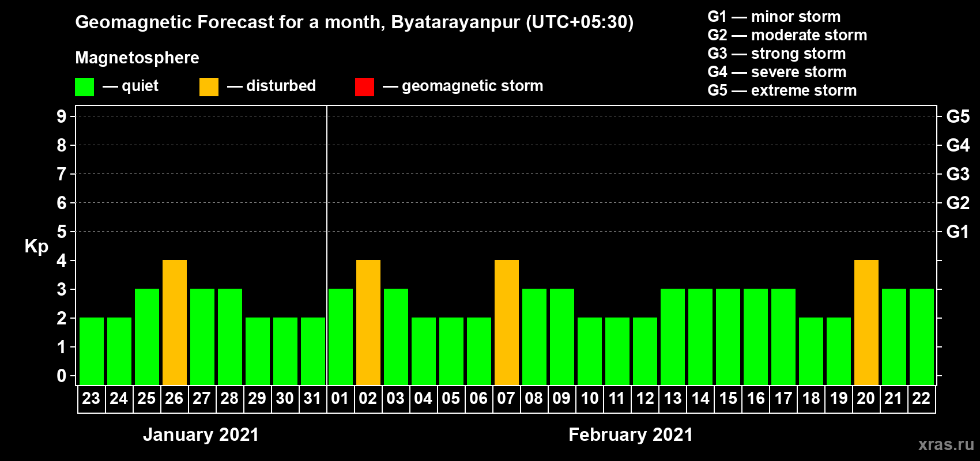Click the date label 02
Viewport: 980px width, 461px height.
(368, 398)
